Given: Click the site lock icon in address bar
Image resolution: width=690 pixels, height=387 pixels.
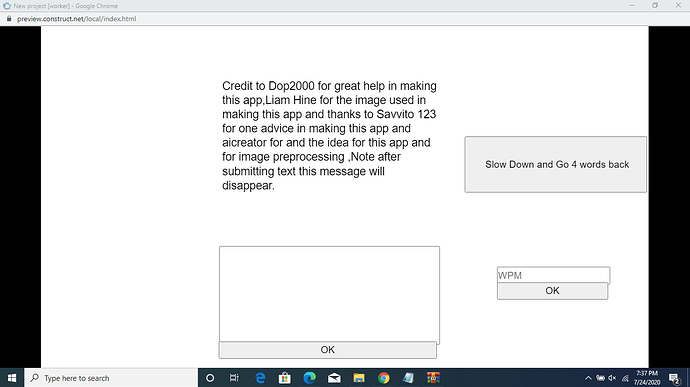Looking at the screenshot, I should pos(9,19).
